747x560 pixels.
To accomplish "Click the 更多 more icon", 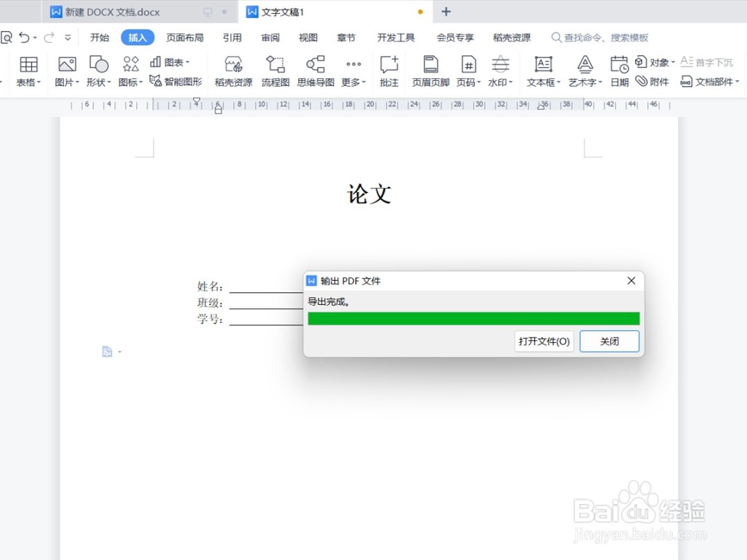I will (x=353, y=64).
